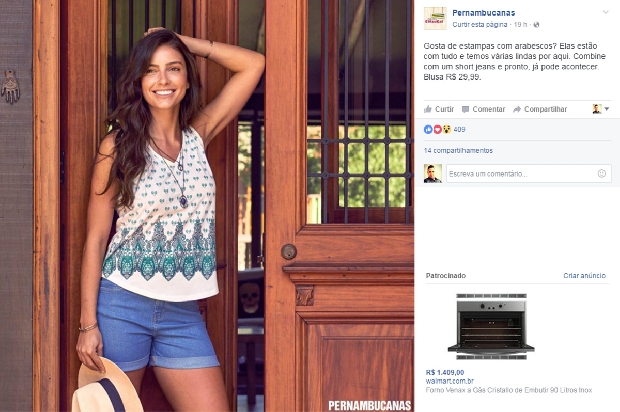Open the Pernambucanas page name link
This screenshot has width=620, height=412.
[484, 13]
